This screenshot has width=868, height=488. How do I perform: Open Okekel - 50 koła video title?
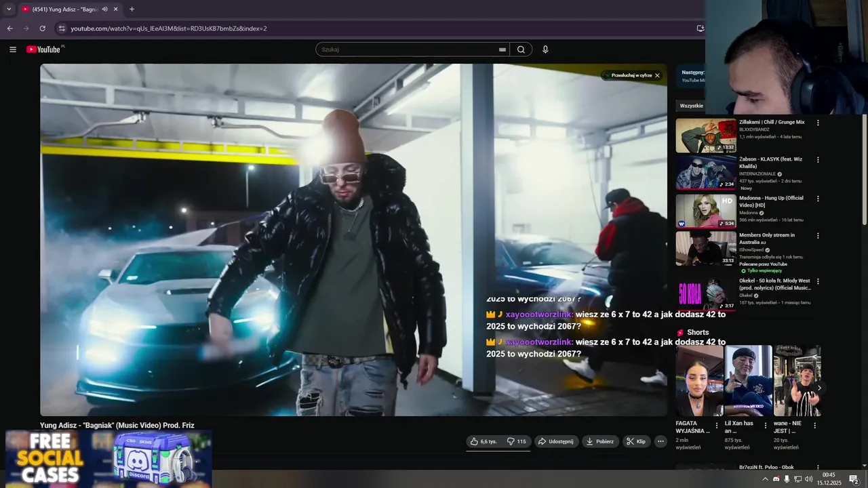775,284
